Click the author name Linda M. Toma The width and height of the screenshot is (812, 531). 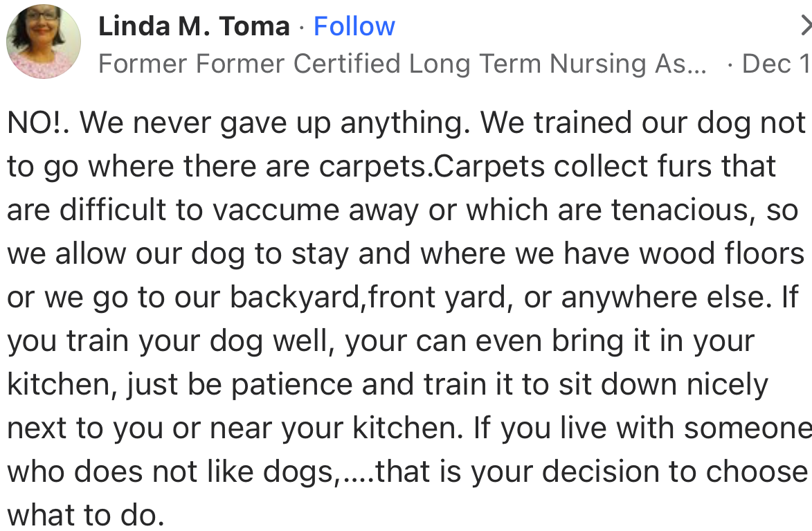(194, 26)
